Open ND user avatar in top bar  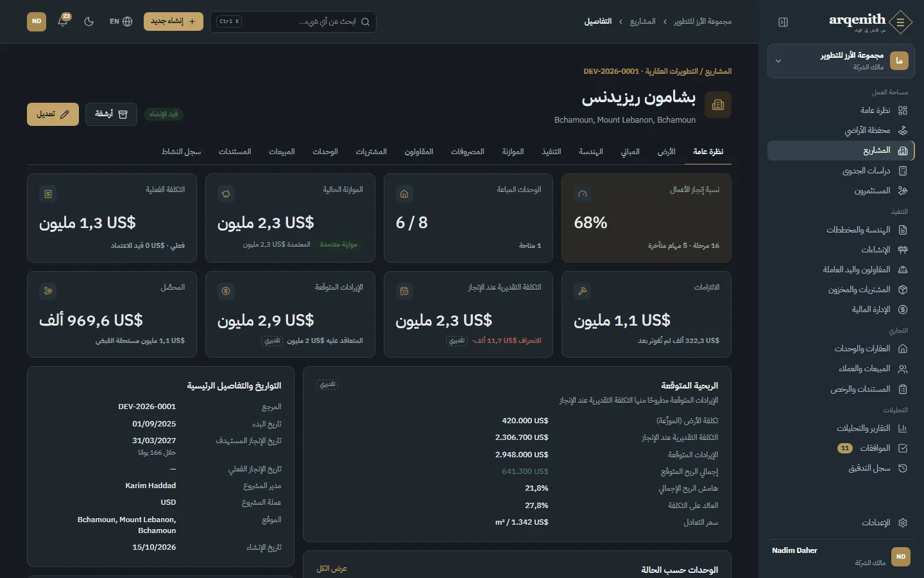37,21
